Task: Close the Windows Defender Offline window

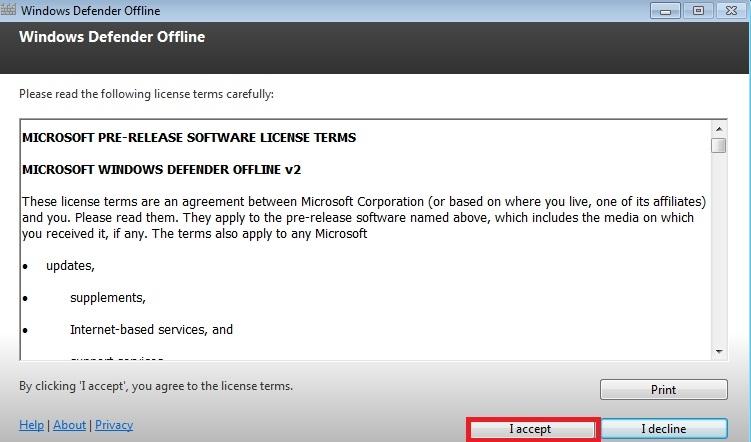Action: pos(731,11)
